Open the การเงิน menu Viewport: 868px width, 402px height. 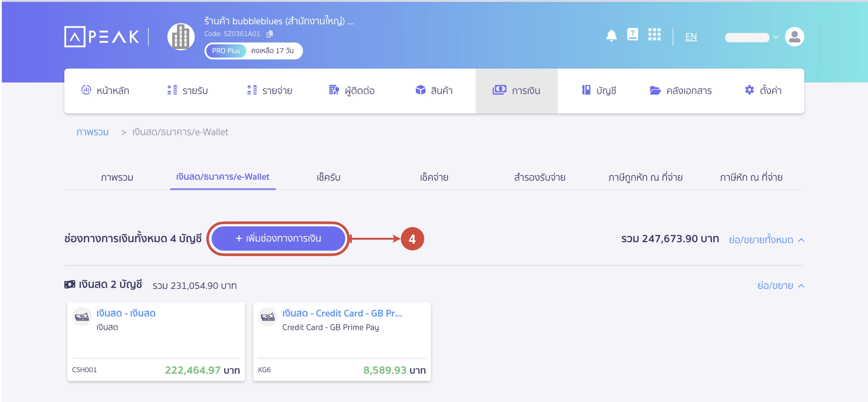(516, 90)
